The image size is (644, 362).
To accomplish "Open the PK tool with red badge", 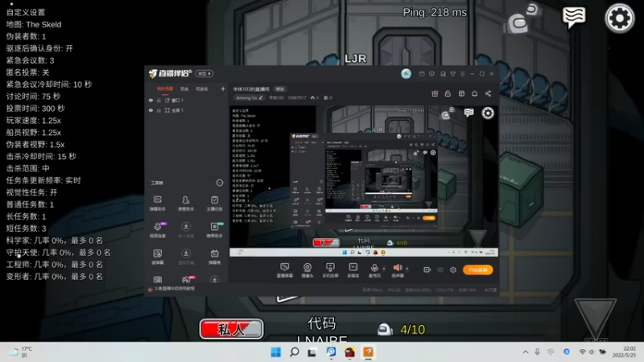I will click(x=186, y=280).
